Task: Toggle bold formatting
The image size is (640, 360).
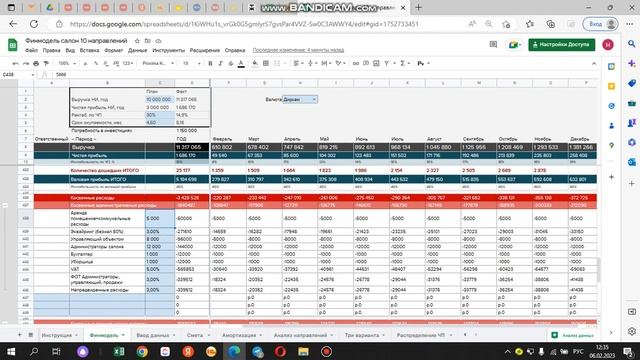Action: (x=210, y=64)
